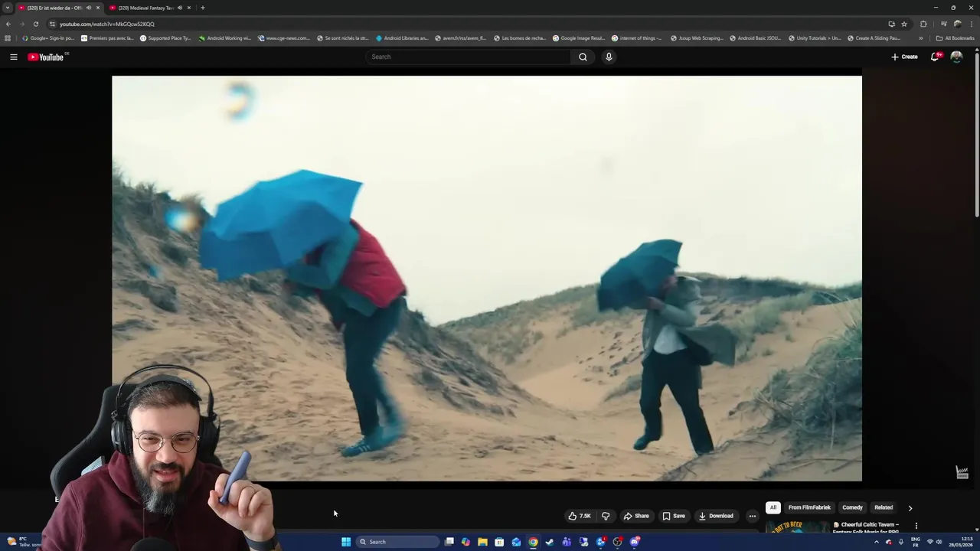Start voice search with microphone icon

(x=609, y=57)
